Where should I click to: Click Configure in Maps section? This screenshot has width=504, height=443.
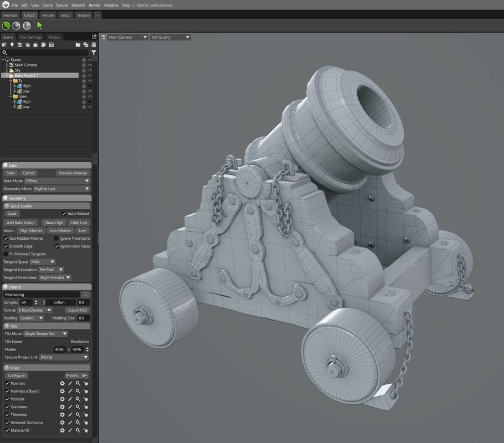click(x=17, y=375)
